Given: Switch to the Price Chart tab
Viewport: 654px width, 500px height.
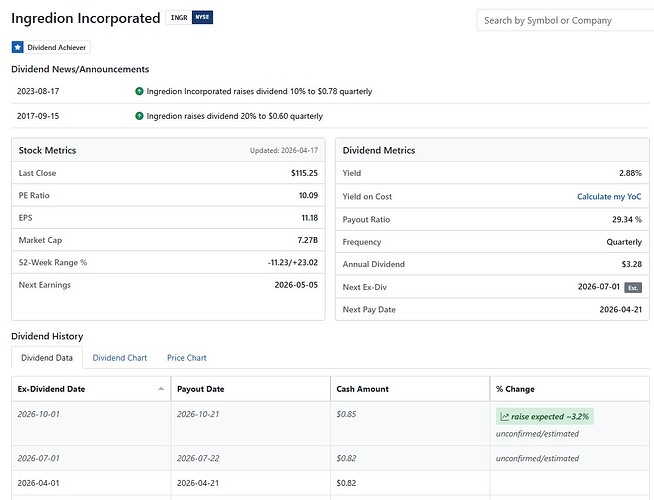Looking at the screenshot, I should click(x=186, y=358).
